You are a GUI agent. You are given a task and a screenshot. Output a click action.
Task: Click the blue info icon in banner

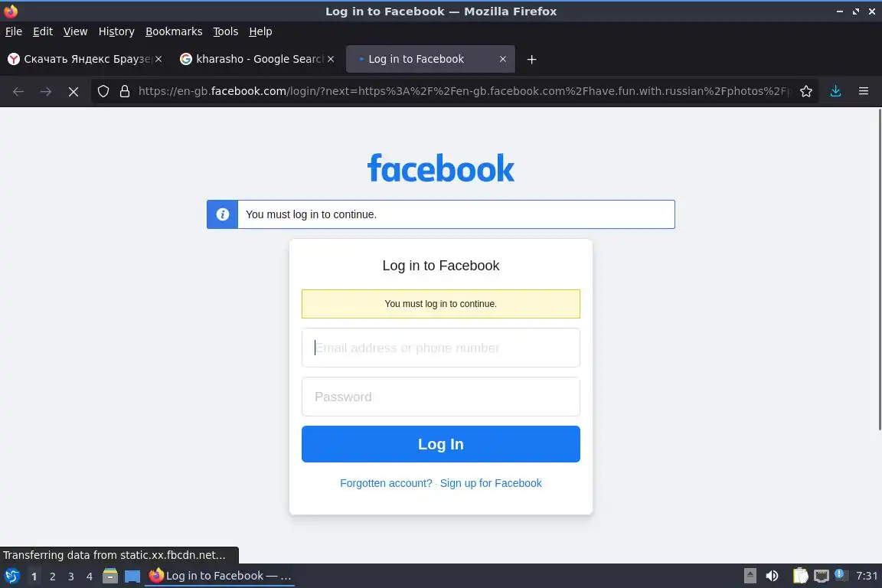[222, 214]
